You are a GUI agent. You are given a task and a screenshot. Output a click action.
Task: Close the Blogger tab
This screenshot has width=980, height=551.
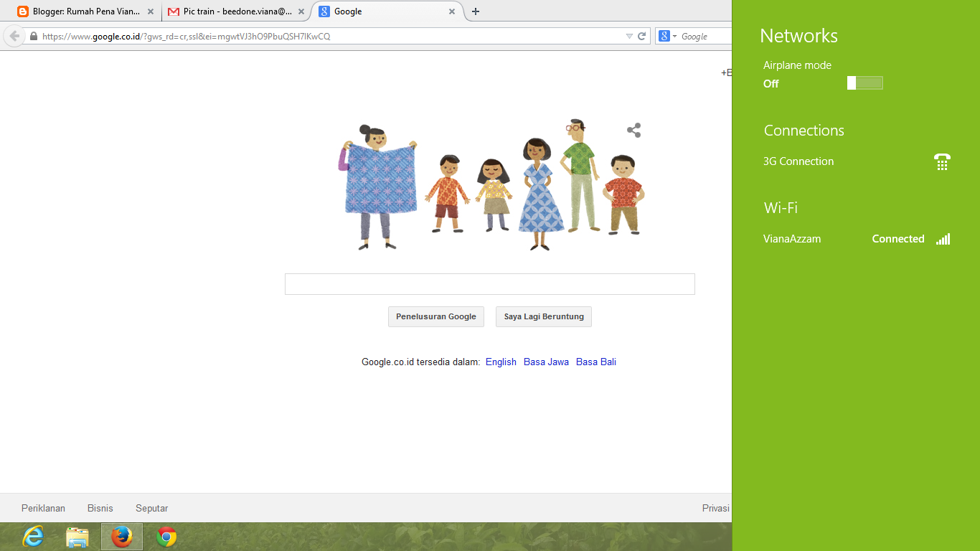pyautogui.click(x=150, y=11)
